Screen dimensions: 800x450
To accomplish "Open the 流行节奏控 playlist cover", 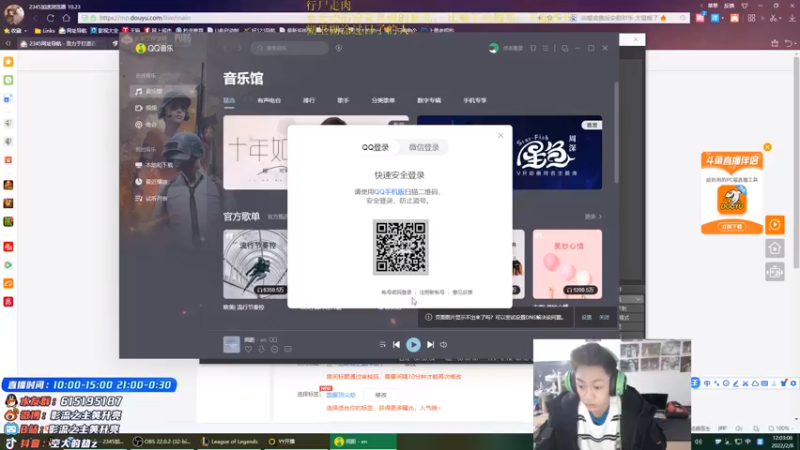I will (255, 264).
